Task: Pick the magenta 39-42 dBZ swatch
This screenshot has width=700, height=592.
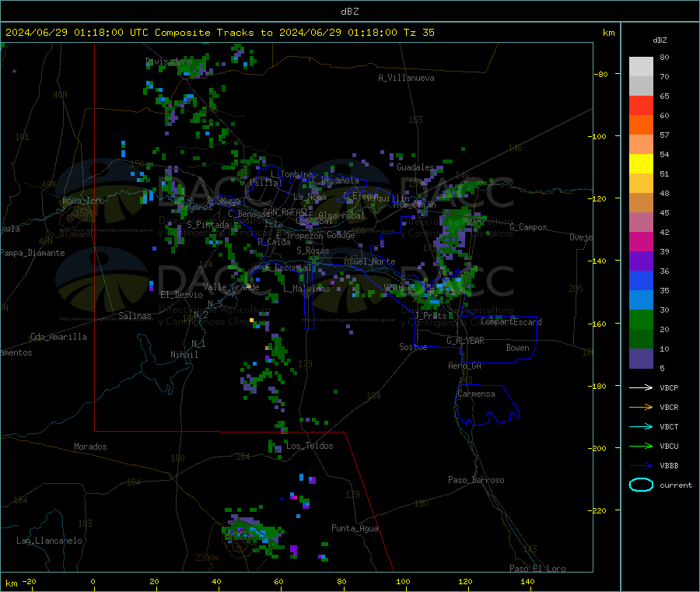Action: (x=641, y=241)
